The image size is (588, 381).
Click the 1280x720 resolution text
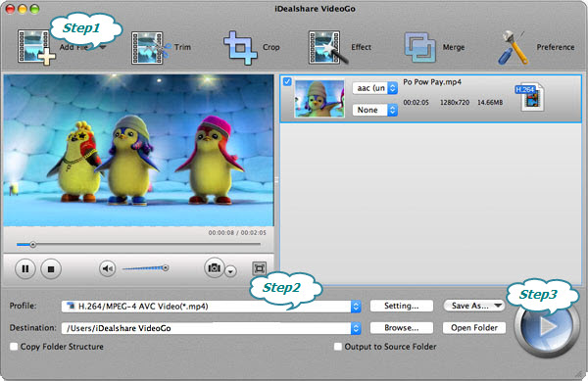click(455, 102)
